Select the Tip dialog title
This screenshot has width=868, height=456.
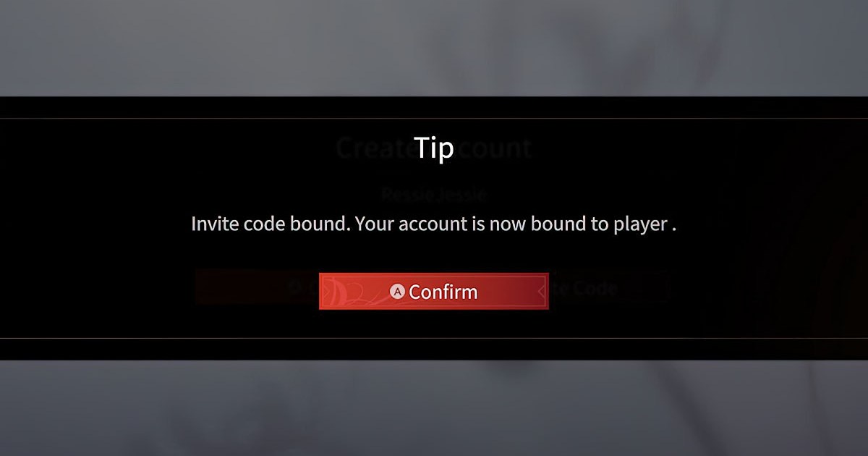[434, 147]
